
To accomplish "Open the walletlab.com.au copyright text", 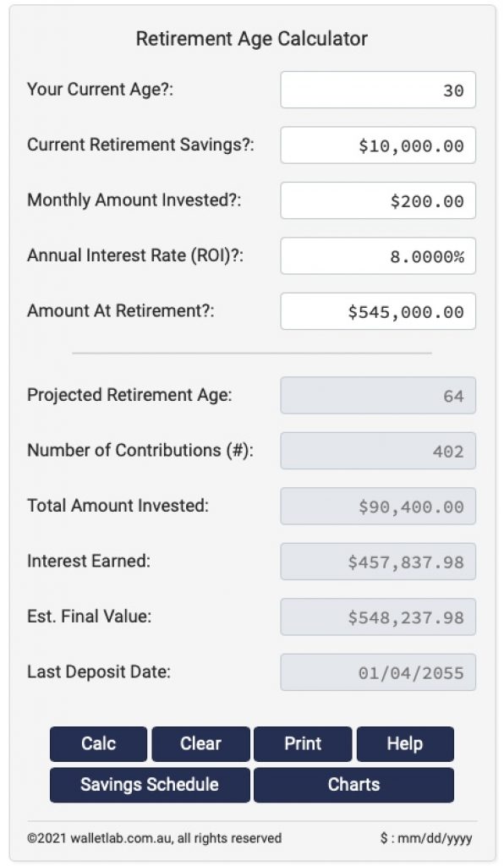I will pyautogui.click(x=154, y=838).
